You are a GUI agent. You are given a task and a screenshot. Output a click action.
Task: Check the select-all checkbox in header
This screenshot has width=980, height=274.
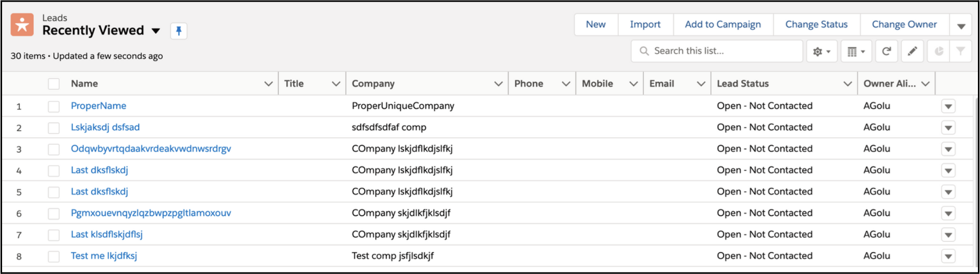54,84
